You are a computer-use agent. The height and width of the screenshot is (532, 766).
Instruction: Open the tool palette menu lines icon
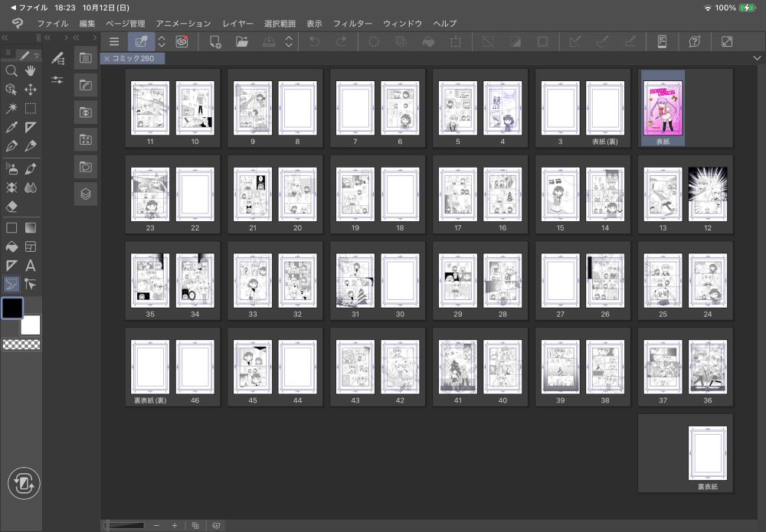pyautogui.click(x=8, y=52)
